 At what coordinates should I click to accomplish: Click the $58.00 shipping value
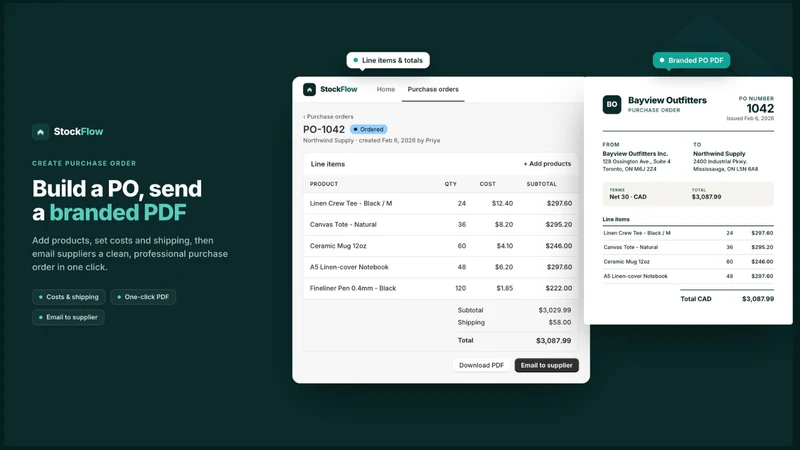tap(560, 322)
